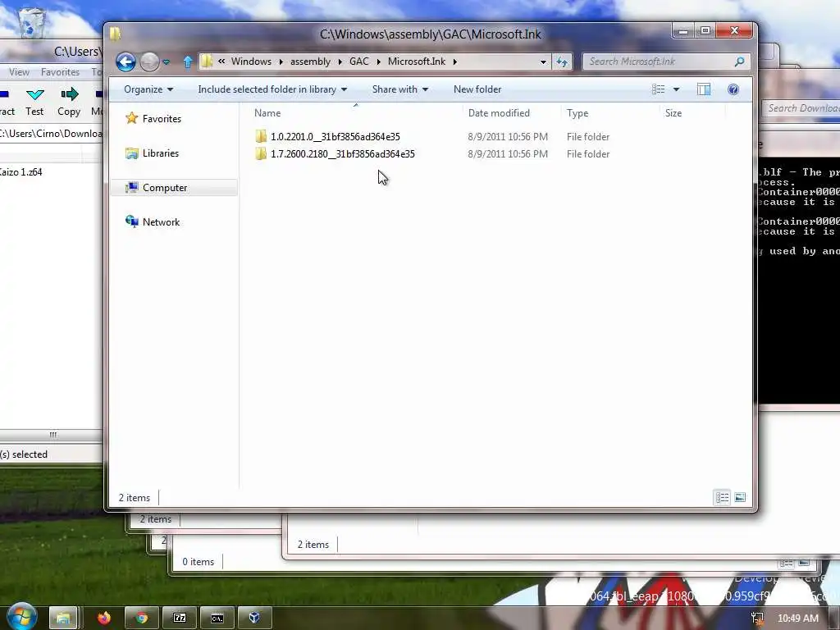The width and height of the screenshot is (840, 630).
Task: Select the Kaizo 1.z64 file in 7-Zip
Action: [x=21, y=172]
